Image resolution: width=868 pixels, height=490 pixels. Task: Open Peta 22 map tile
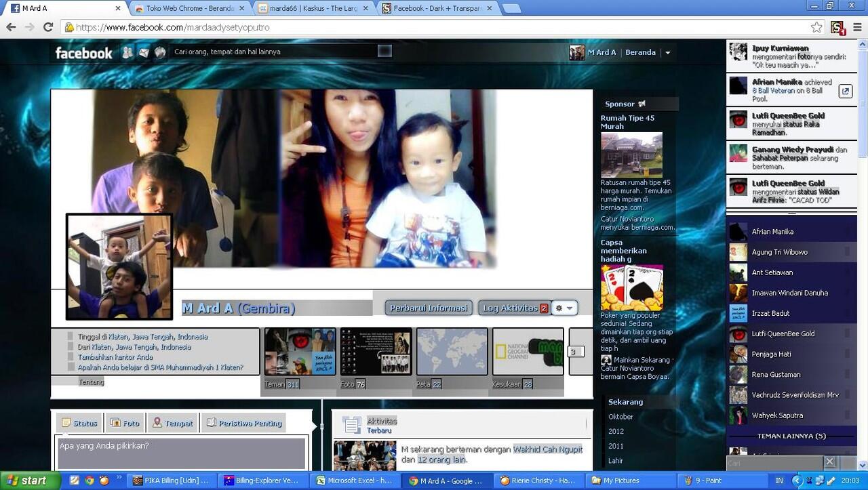(452, 359)
